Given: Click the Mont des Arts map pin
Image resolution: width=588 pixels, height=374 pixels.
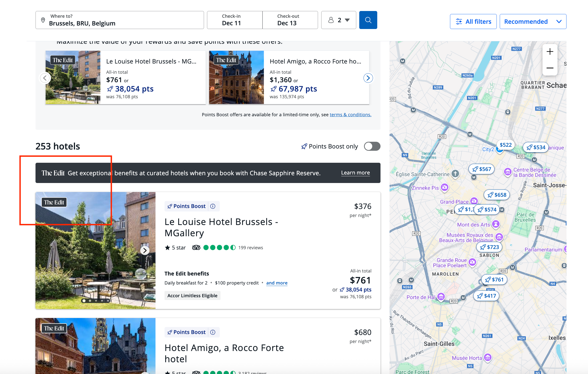Looking at the screenshot, I should point(496,224).
